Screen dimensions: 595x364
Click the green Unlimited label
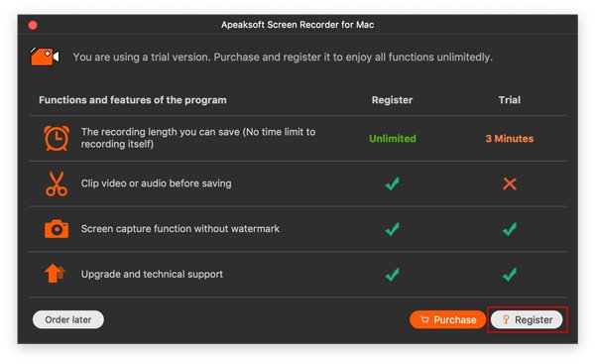pos(393,139)
